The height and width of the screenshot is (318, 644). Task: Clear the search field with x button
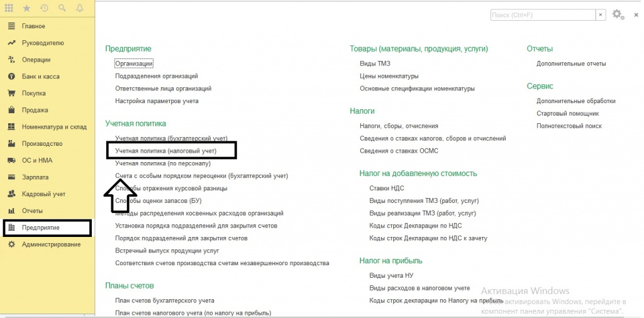[x=601, y=14]
